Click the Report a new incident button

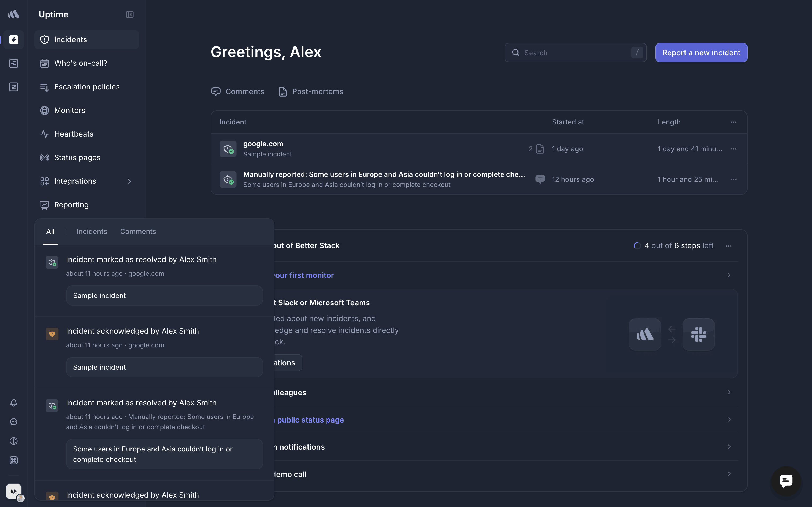[701, 52]
